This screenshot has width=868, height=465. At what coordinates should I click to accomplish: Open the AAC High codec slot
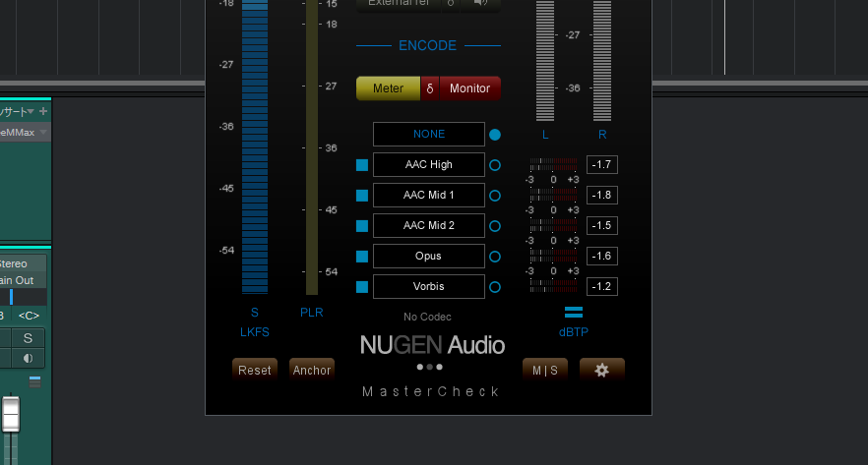coord(429,165)
